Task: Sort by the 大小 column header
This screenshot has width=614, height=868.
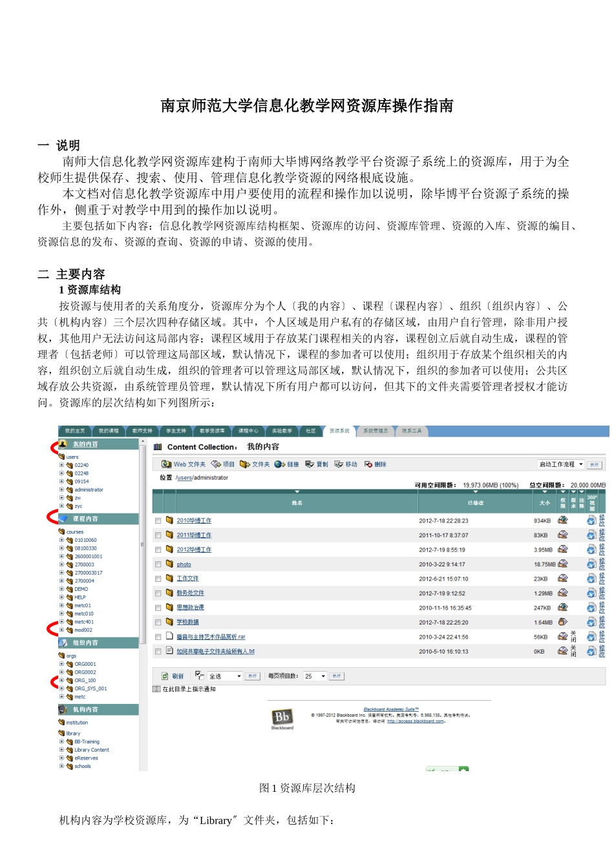Action: 545,502
